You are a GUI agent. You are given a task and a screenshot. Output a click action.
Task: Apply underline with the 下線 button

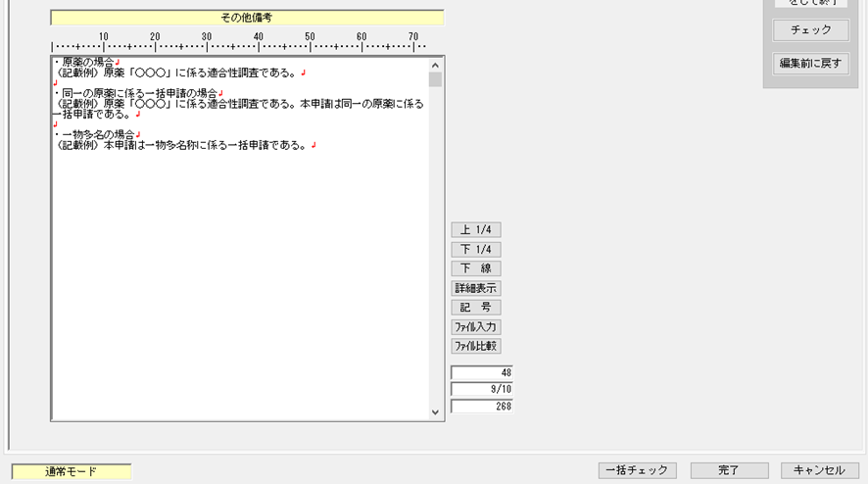475,268
